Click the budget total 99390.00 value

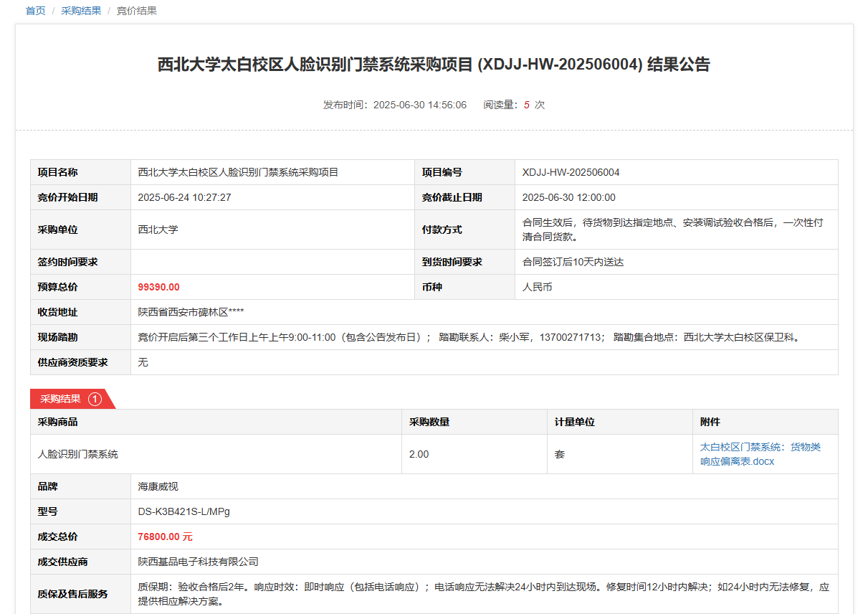(158, 287)
